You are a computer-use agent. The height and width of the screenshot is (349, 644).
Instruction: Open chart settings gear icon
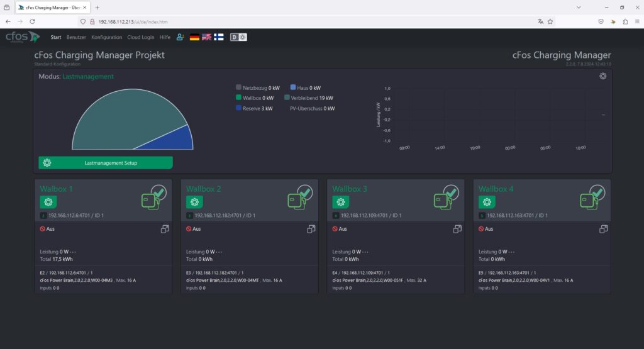coord(602,76)
